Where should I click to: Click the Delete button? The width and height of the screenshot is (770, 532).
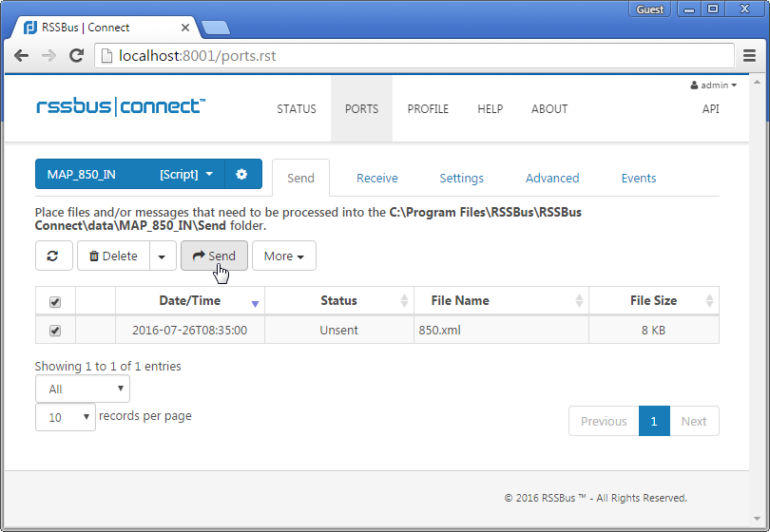[113, 256]
